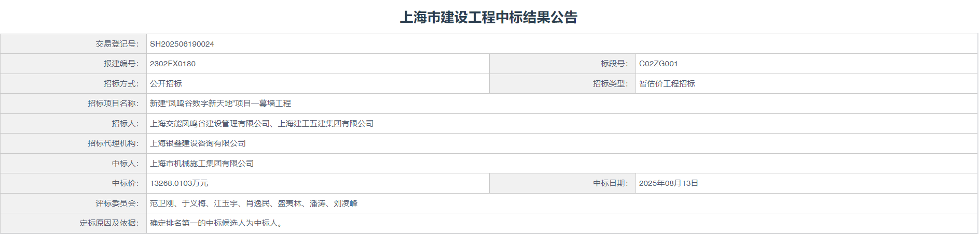Click the winning bidder 上海市机械施工集团有限公司
The width and height of the screenshot is (980, 234).
click(202, 164)
